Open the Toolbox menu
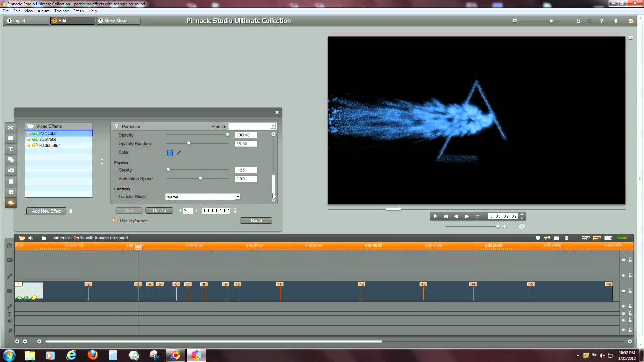The height and width of the screenshot is (362, 644). pyautogui.click(x=61, y=11)
